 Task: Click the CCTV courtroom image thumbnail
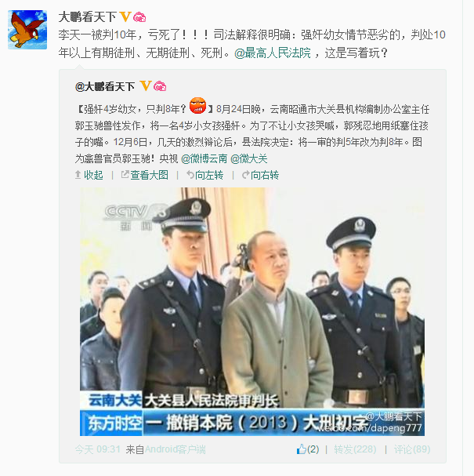point(252,312)
